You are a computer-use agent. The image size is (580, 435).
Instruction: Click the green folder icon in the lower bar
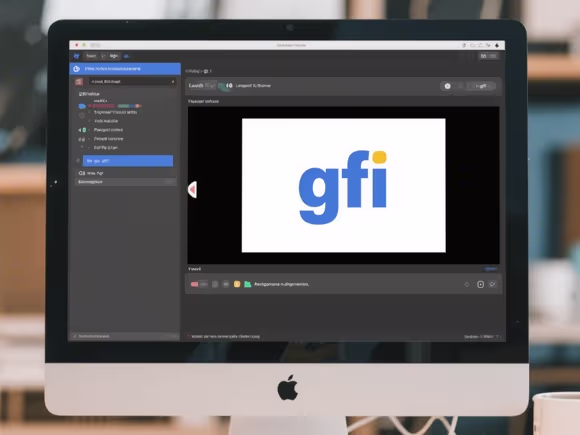click(248, 284)
